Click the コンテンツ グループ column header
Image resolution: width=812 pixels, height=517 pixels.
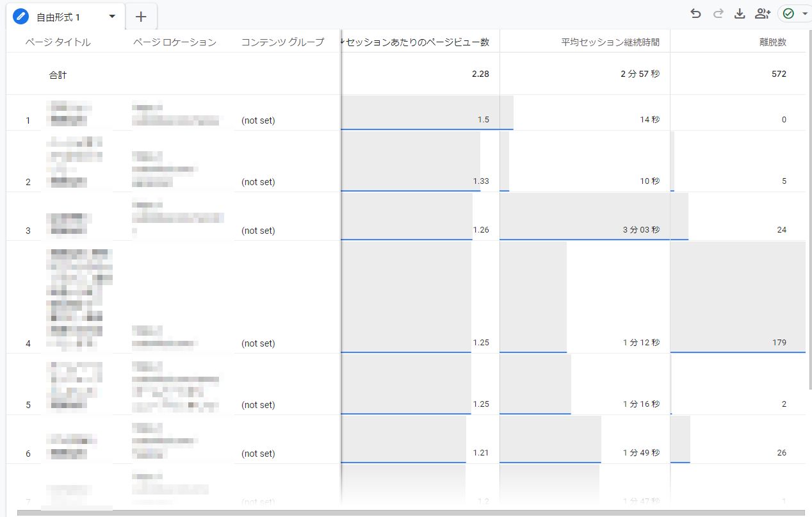pyautogui.click(x=282, y=42)
